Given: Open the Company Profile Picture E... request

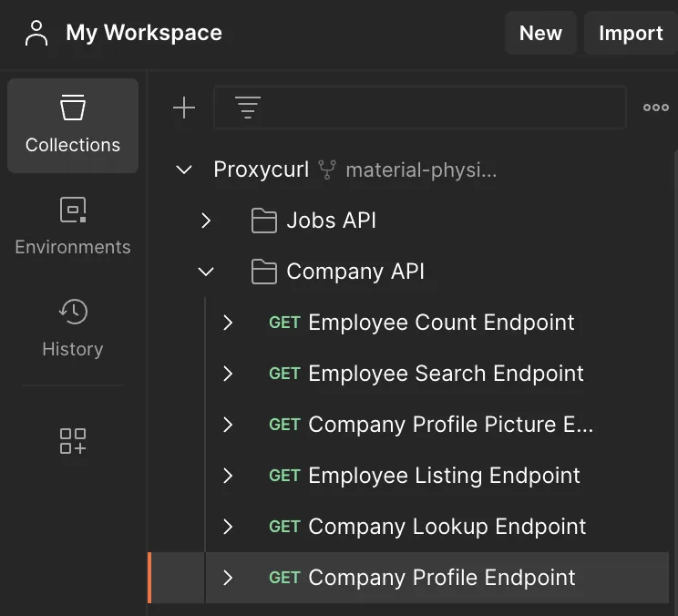Looking at the screenshot, I should pos(450,425).
